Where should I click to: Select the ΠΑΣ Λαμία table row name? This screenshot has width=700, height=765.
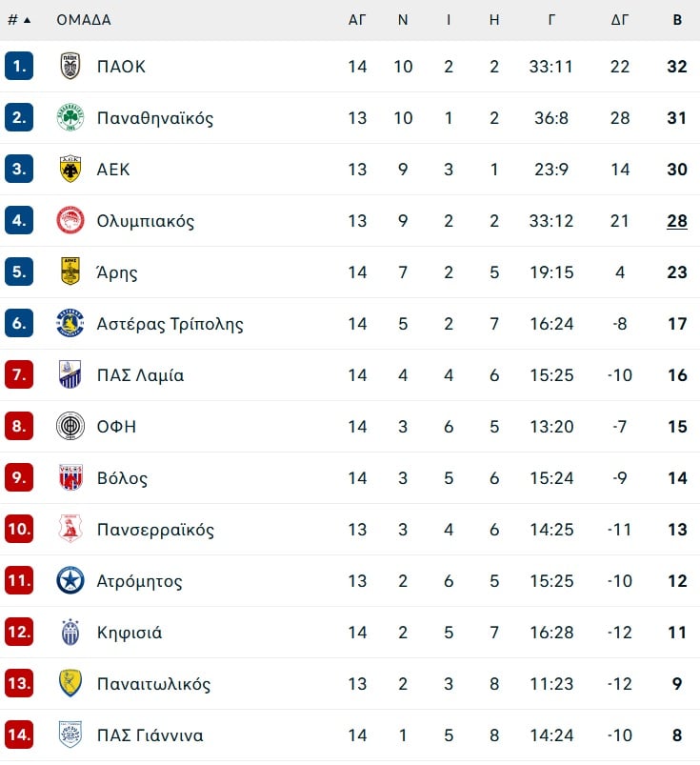(141, 375)
